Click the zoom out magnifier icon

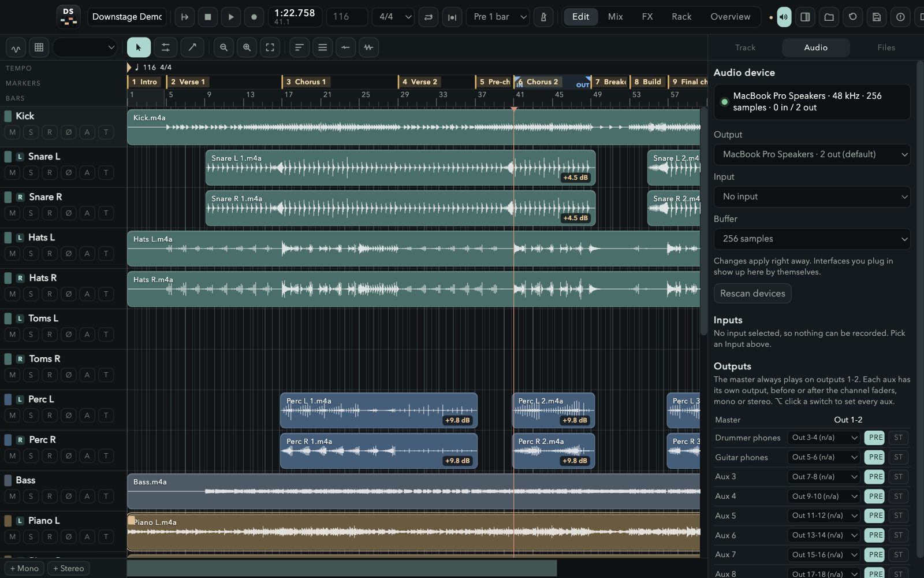pos(223,47)
